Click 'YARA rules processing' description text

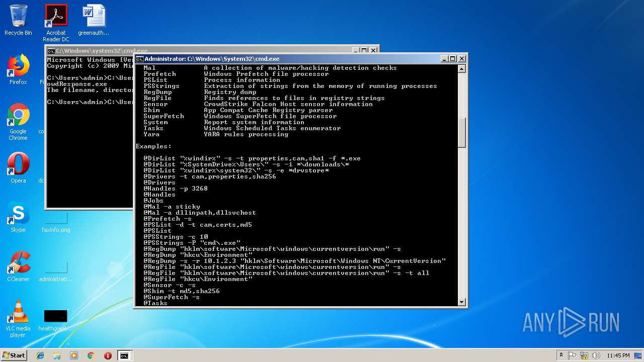coord(246,134)
